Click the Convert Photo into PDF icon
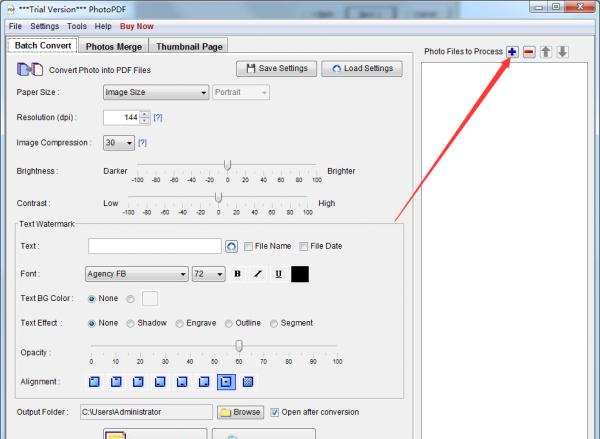The image size is (600, 439). point(30,69)
